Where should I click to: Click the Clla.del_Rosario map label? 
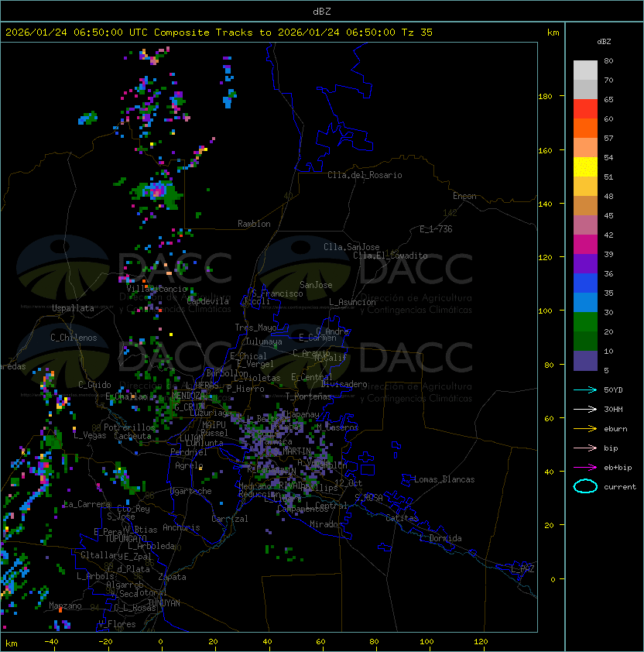[x=365, y=175]
